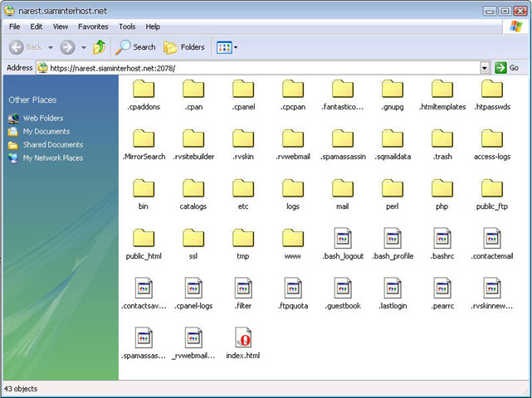
Task: Select the .bashrc file icon
Action: [442, 239]
